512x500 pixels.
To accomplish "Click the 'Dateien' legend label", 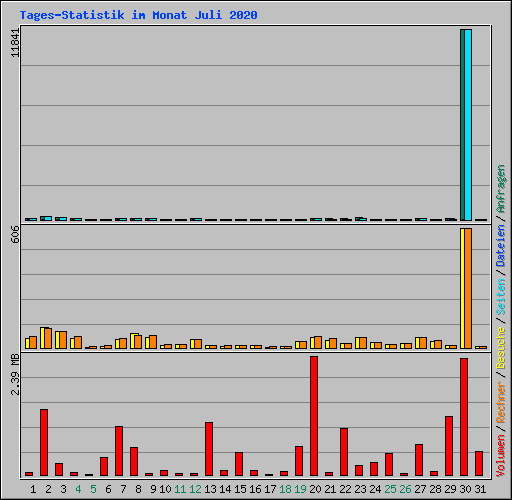I will coord(501,246).
